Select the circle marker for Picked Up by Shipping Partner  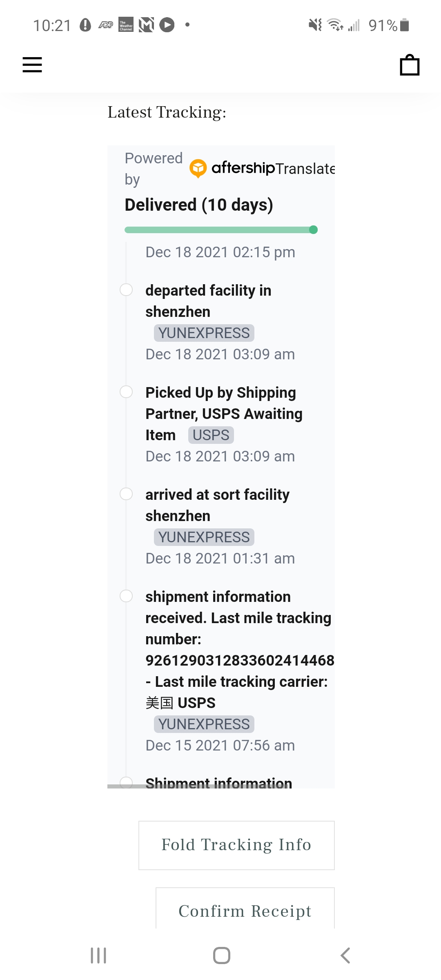[x=126, y=392]
